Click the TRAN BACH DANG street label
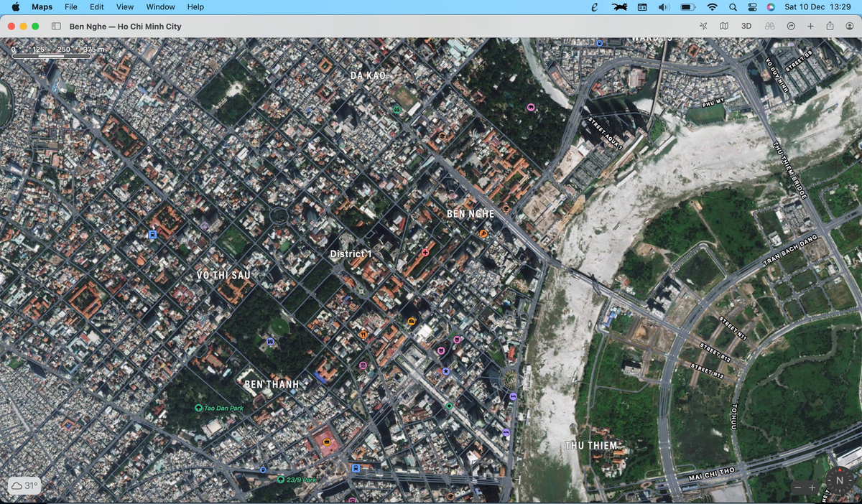 (x=790, y=250)
